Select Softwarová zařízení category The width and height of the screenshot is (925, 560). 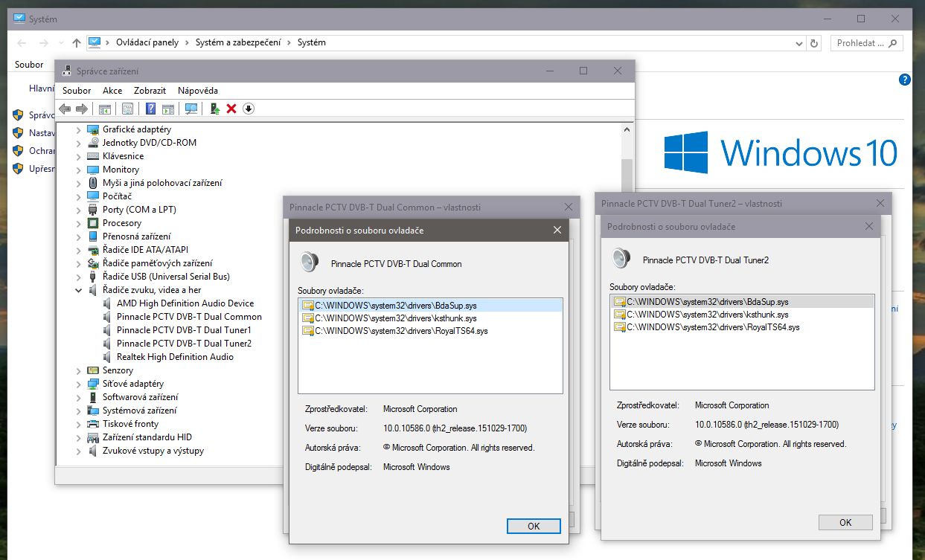click(139, 397)
